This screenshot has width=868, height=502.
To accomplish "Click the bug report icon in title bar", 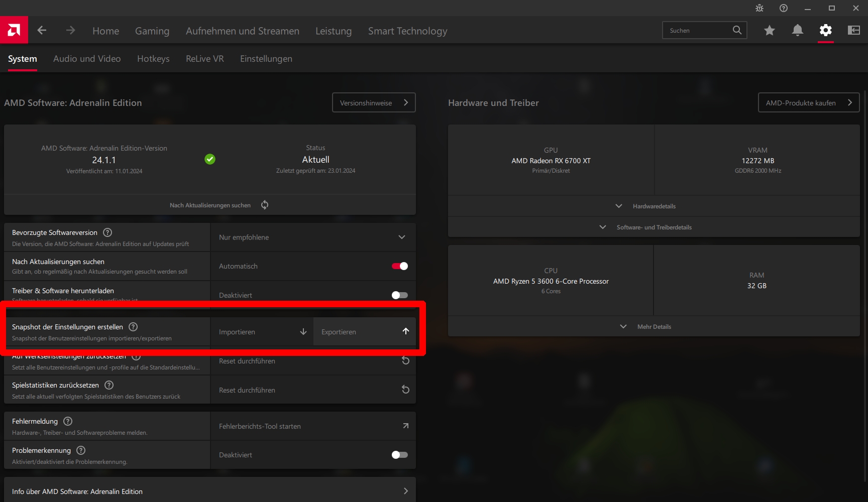I will (x=759, y=8).
